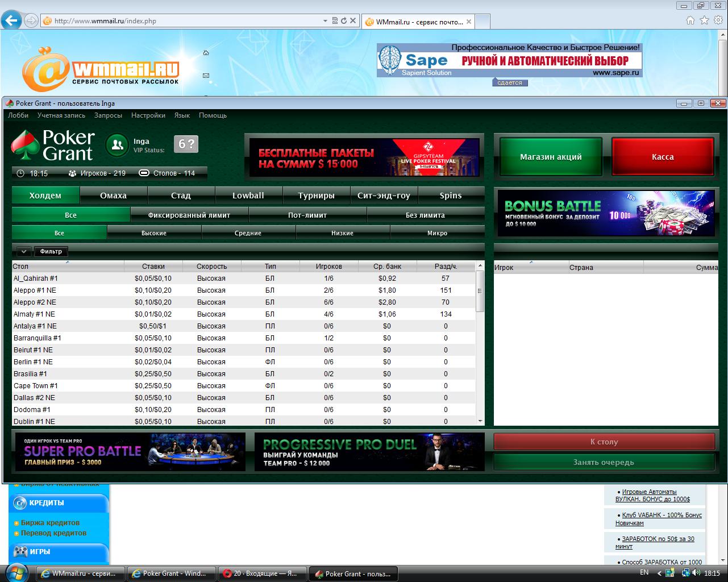The image size is (728, 582).
Task: Open the Турниры tab
Action: [316, 196]
